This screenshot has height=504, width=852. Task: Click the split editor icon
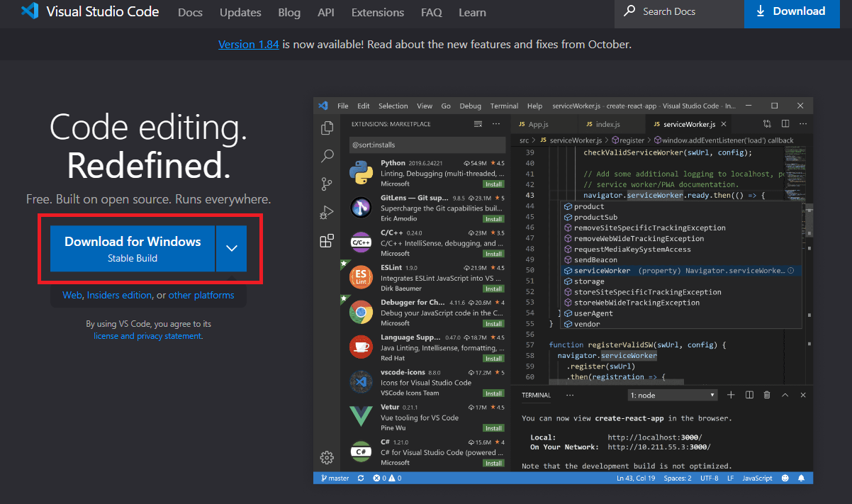[785, 124]
